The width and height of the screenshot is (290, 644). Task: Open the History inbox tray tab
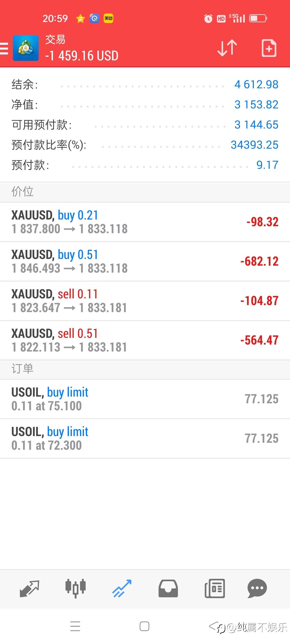click(168, 588)
